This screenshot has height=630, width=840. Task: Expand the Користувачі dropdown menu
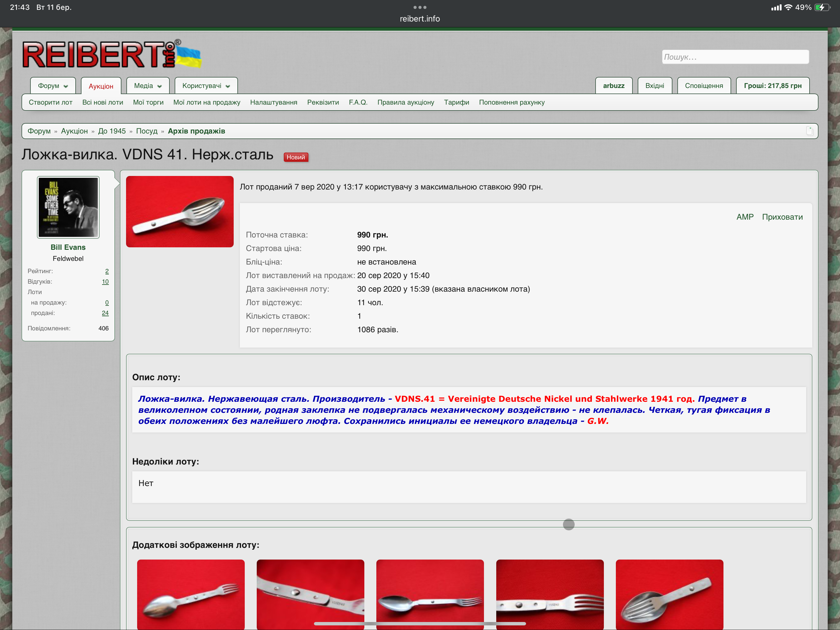click(x=206, y=86)
